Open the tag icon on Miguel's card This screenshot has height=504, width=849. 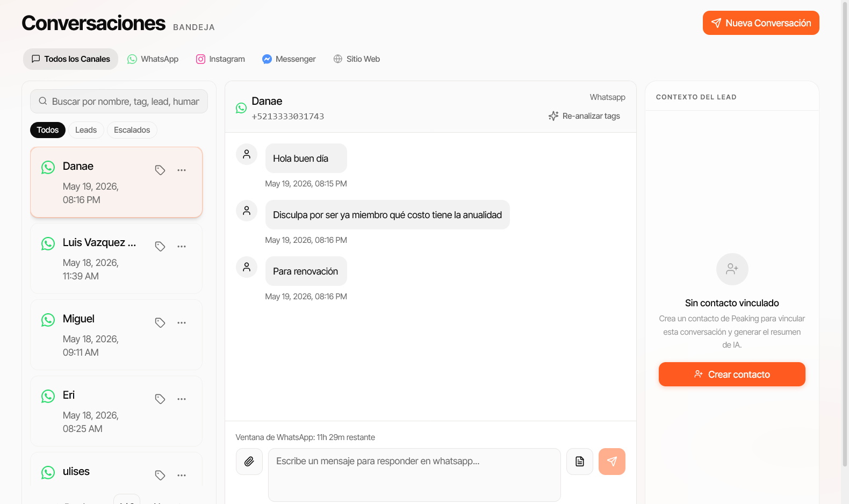point(160,322)
